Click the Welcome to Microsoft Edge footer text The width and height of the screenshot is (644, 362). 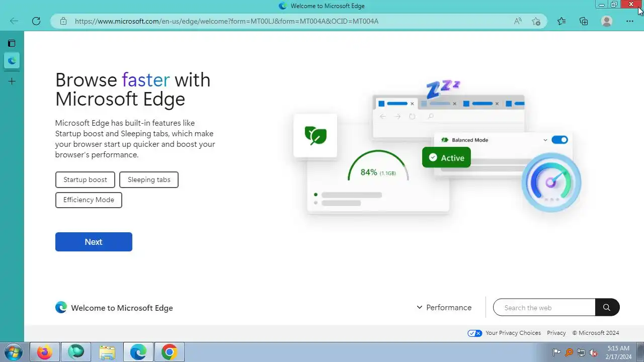click(122, 308)
